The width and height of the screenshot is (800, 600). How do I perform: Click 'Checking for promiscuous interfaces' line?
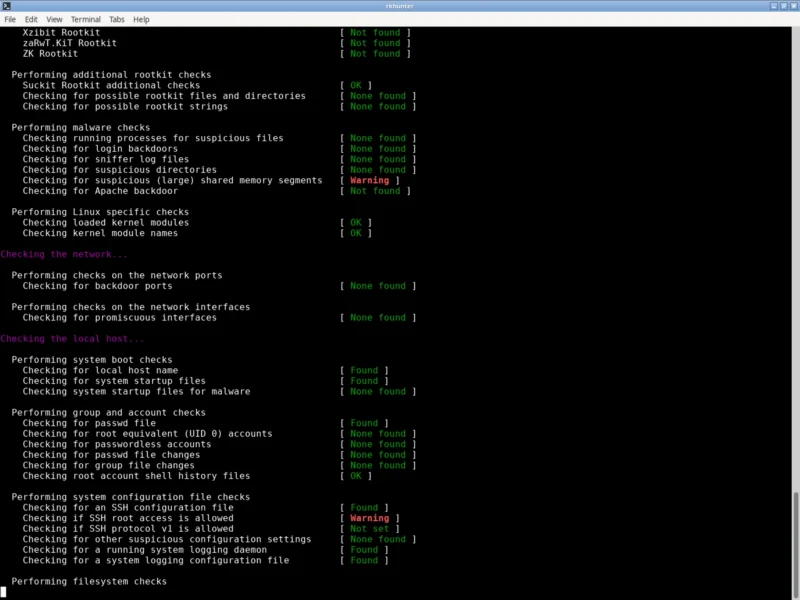coord(119,318)
